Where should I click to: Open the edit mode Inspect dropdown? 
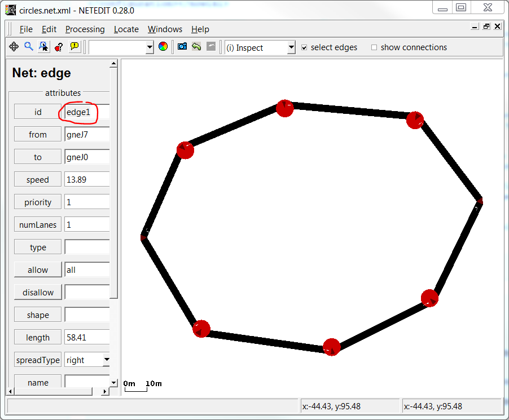pyautogui.click(x=291, y=47)
